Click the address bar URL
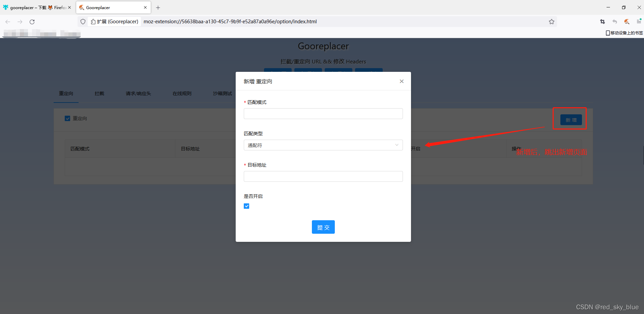644x314 pixels. pyautogui.click(x=230, y=22)
